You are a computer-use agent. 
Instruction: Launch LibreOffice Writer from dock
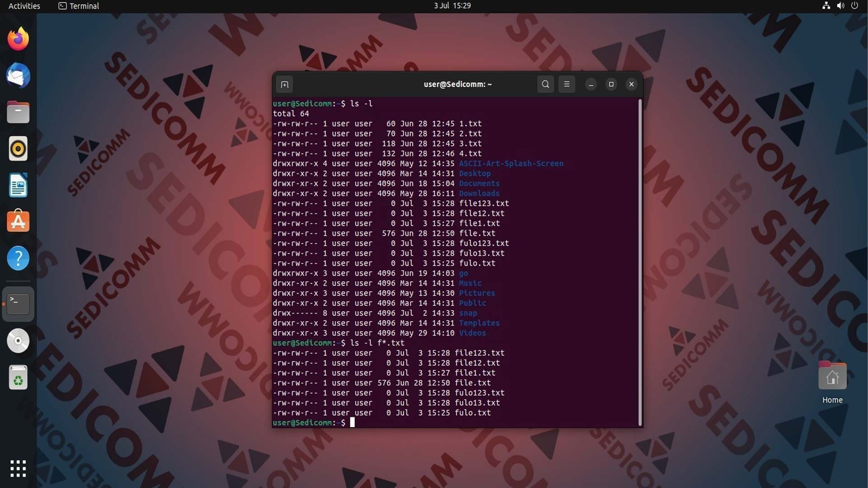coord(18,185)
